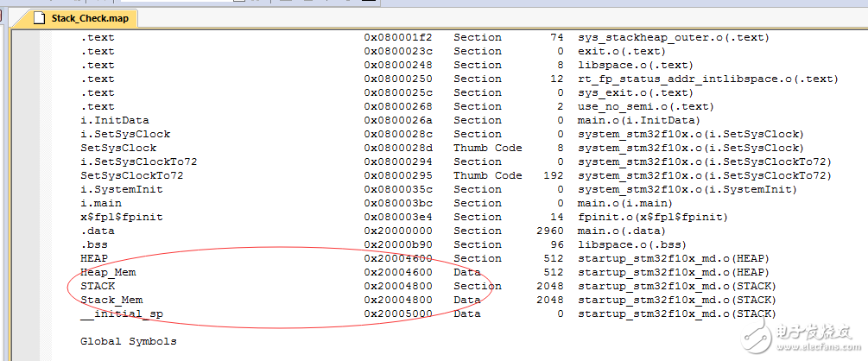
Task: Select the i.SetSysClock symbol name
Action: click(125, 135)
